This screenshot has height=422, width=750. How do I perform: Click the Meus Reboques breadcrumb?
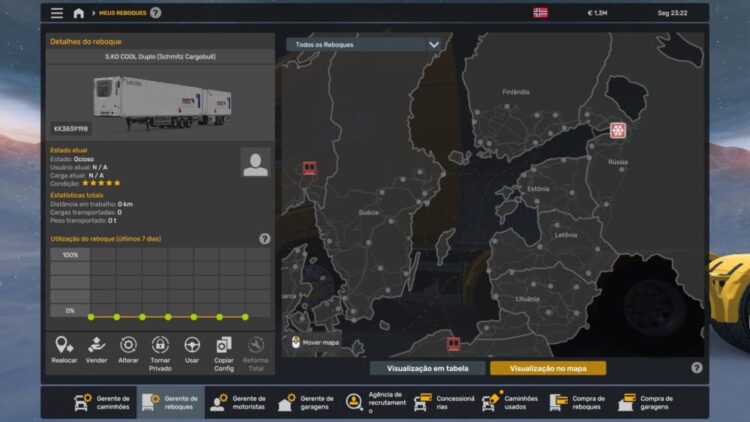point(122,13)
